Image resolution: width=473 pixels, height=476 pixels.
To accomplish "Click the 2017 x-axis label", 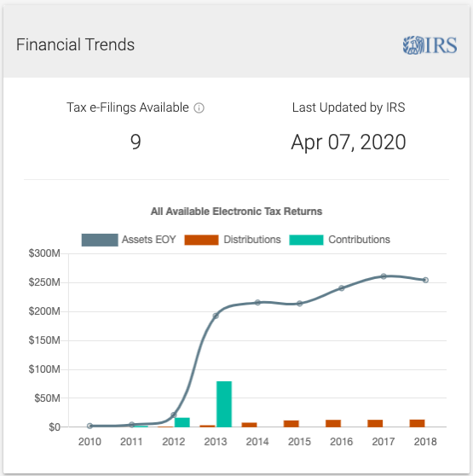I will click(x=384, y=442).
